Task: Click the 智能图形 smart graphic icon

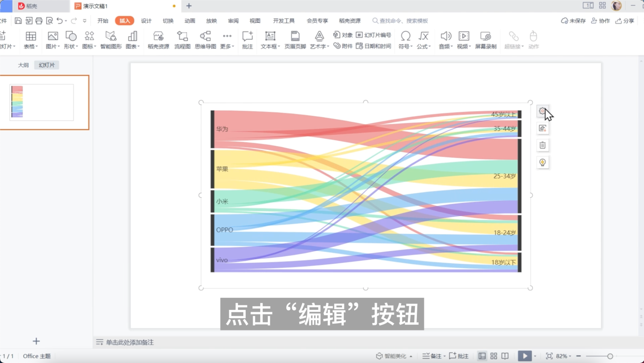Action: click(111, 40)
